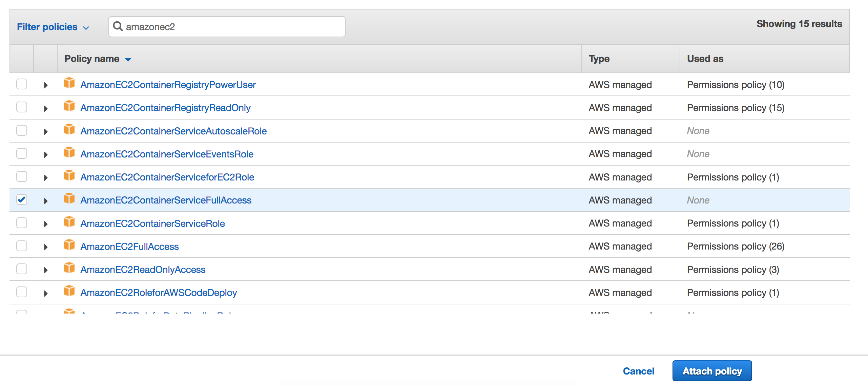Uncheck the AmazonEC2ContainerServiceFullAccess checkbox
Viewport: 868px width, 386px height.
(x=22, y=199)
